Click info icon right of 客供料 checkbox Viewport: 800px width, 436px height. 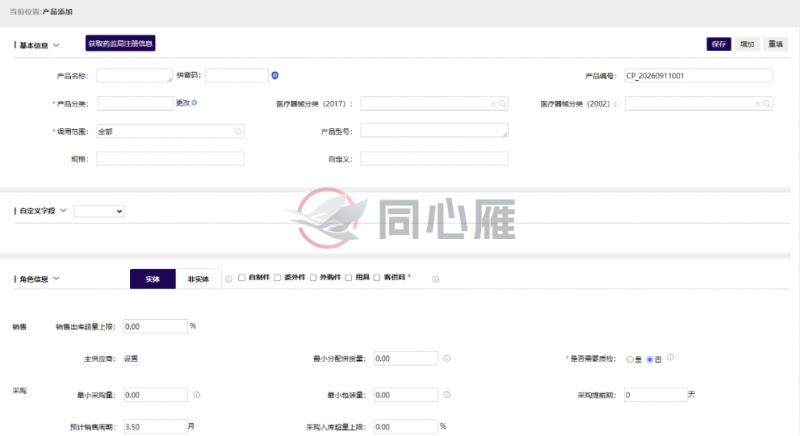435,279
